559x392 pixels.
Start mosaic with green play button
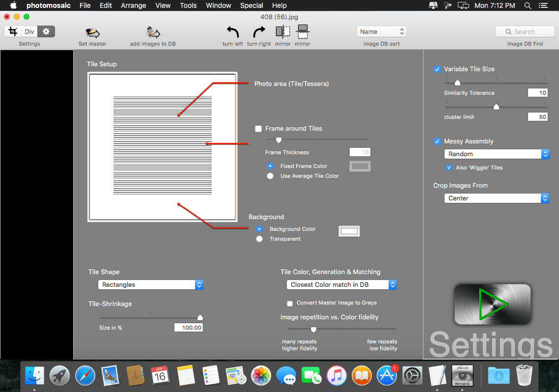[x=492, y=304]
